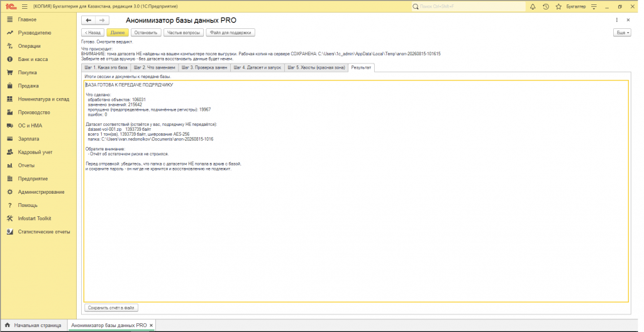Screen dimensions: 644x332
Task: Click the search field Поиск Ctrl+Shift+F
Action: (x=468, y=6)
